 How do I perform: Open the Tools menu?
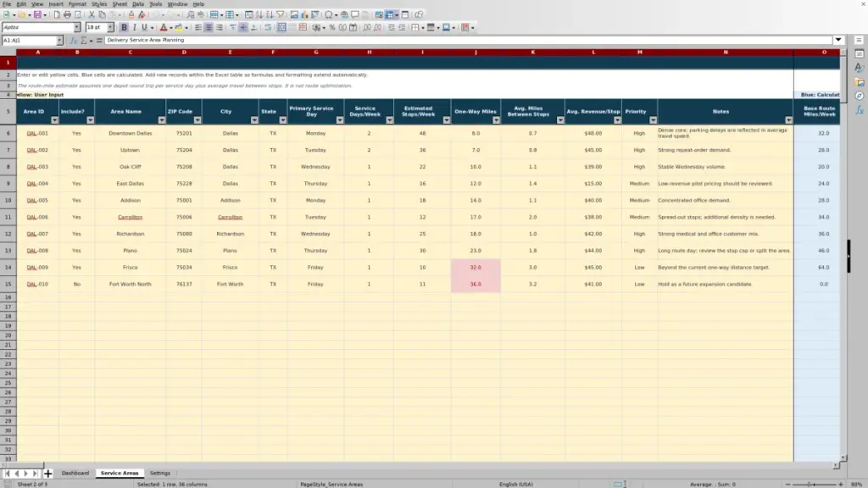click(x=156, y=4)
